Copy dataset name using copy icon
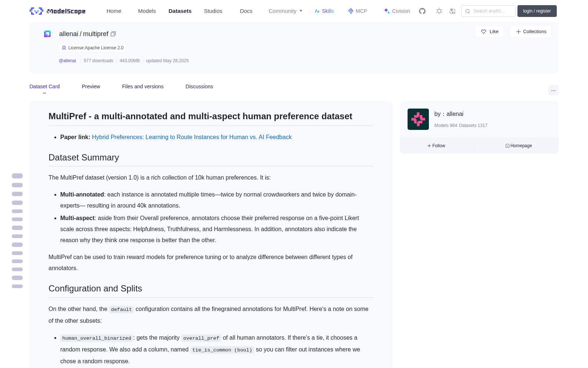This screenshot has width=588, height=368. click(x=113, y=34)
